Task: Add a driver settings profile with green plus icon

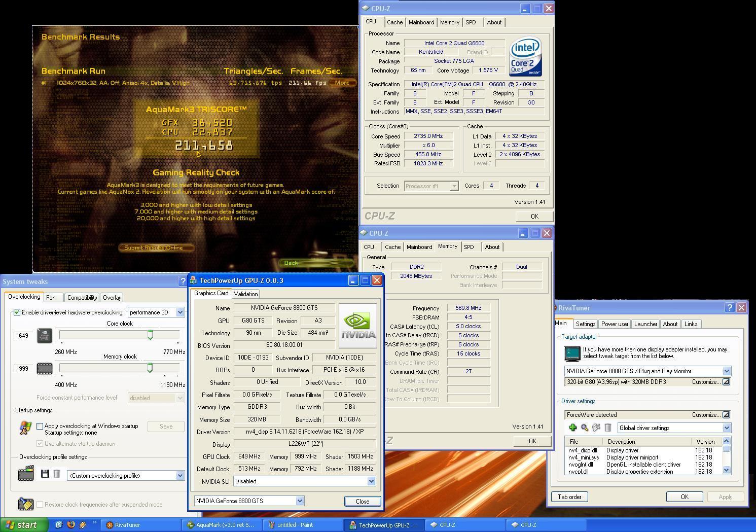Action: click(x=572, y=428)
